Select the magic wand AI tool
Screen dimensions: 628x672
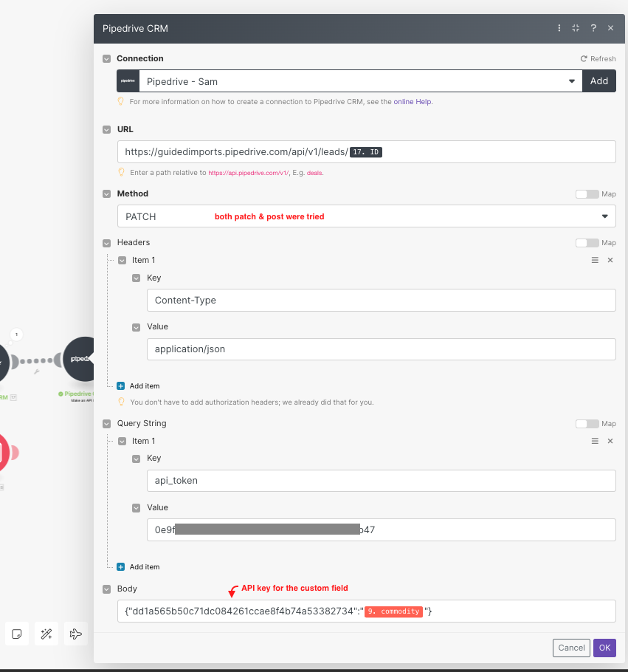tap(46, 634)
